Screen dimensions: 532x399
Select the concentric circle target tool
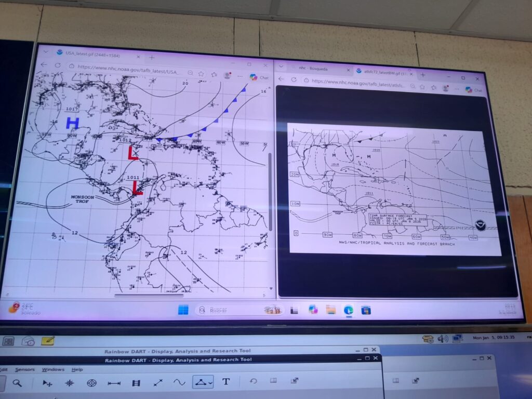point(91,383)
